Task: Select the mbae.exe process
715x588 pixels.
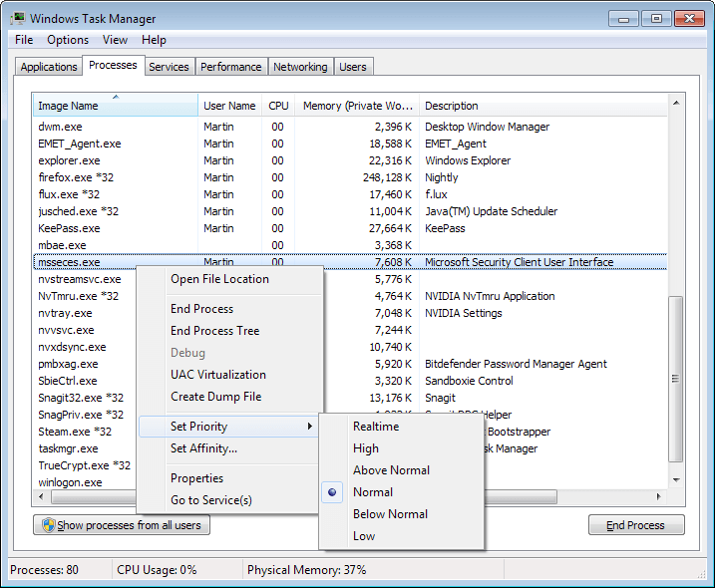Action: [350, 245]
